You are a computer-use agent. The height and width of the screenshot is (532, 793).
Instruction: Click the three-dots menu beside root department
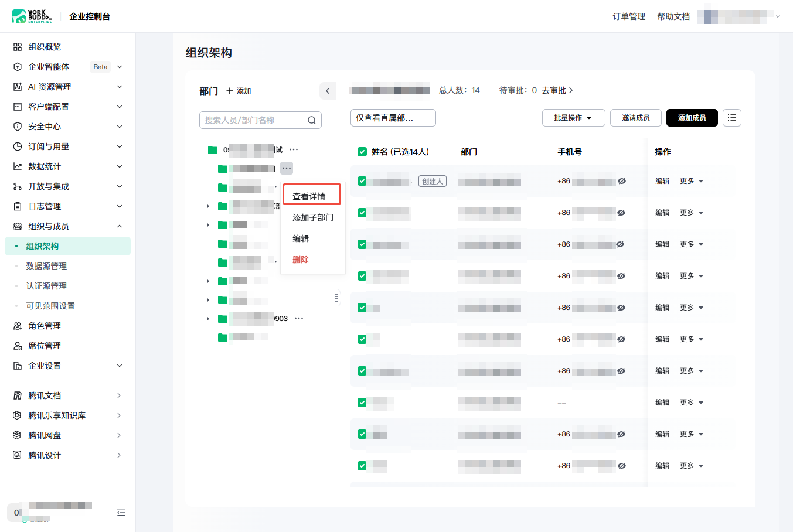294,150
